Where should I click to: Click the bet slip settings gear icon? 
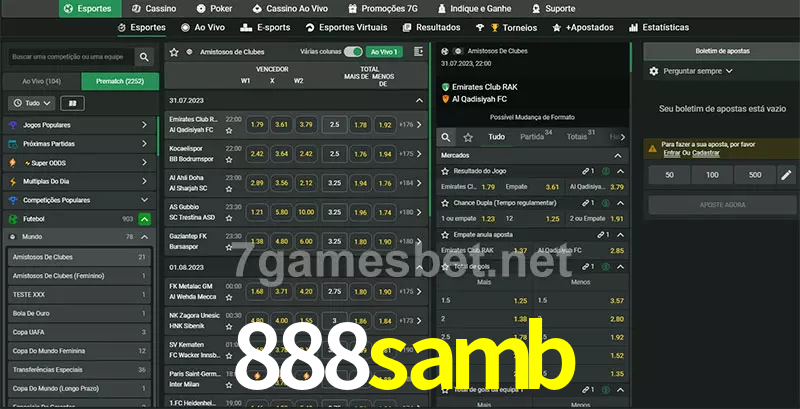click(654, 71)
